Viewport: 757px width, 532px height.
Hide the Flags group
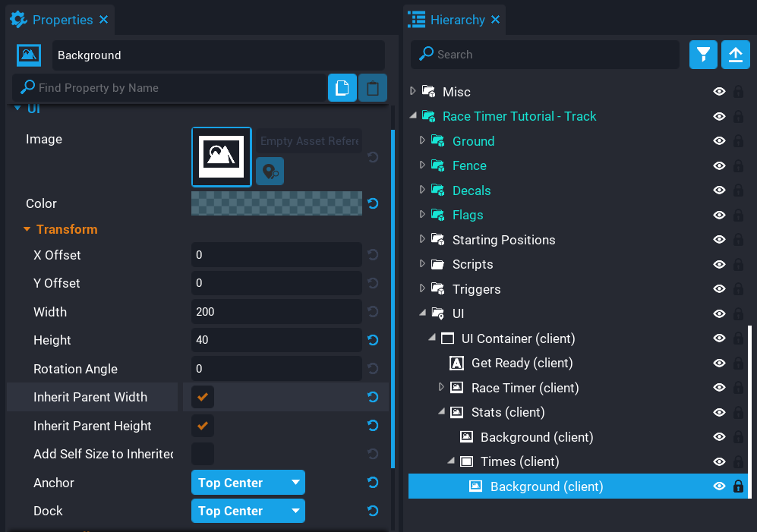click(x=718, y=215)
